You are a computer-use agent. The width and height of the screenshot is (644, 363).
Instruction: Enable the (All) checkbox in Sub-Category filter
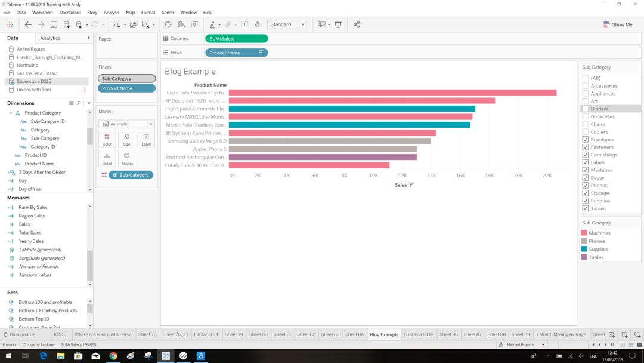coord(585,78)
